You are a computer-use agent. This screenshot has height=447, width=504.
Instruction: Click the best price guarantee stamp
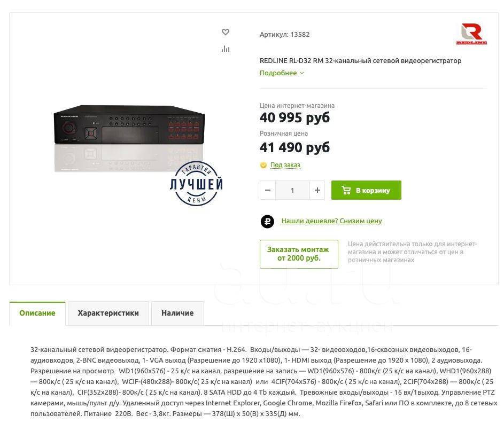[x=196, y=184]
